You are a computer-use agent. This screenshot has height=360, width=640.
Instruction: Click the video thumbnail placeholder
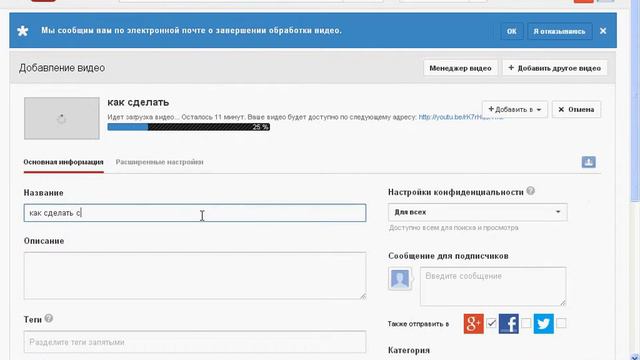pos(62,118)
